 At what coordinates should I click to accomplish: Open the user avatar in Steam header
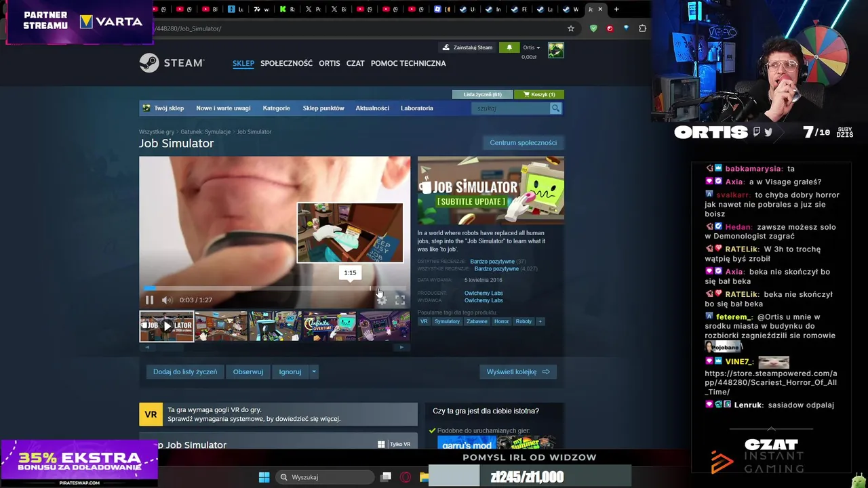click(x=556, y=50)
